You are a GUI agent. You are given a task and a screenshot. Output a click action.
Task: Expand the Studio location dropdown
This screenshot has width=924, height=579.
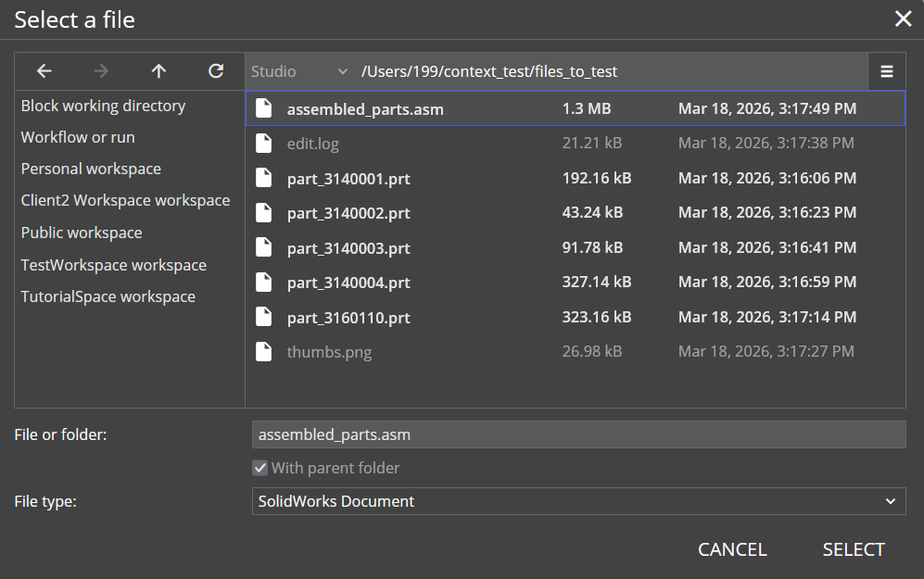pos(299,71)
